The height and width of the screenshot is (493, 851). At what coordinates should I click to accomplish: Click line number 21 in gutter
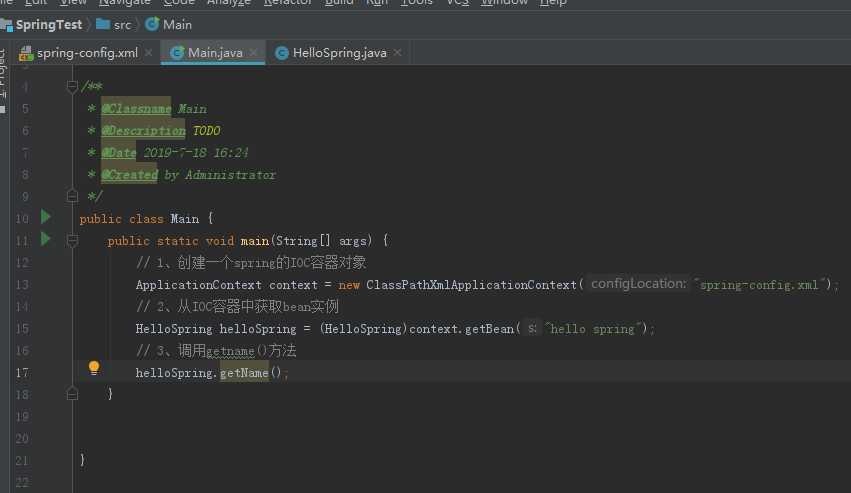coord(22,461)
